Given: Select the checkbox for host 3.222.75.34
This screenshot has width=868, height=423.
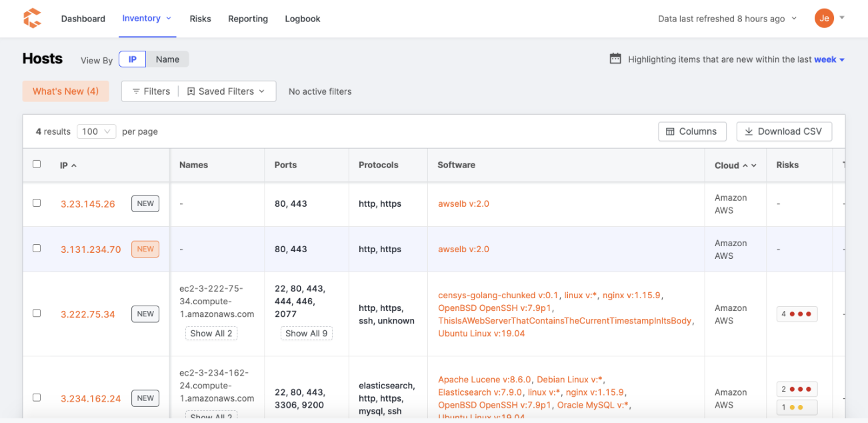Looking at the screenshot, I should pos(37,313).
